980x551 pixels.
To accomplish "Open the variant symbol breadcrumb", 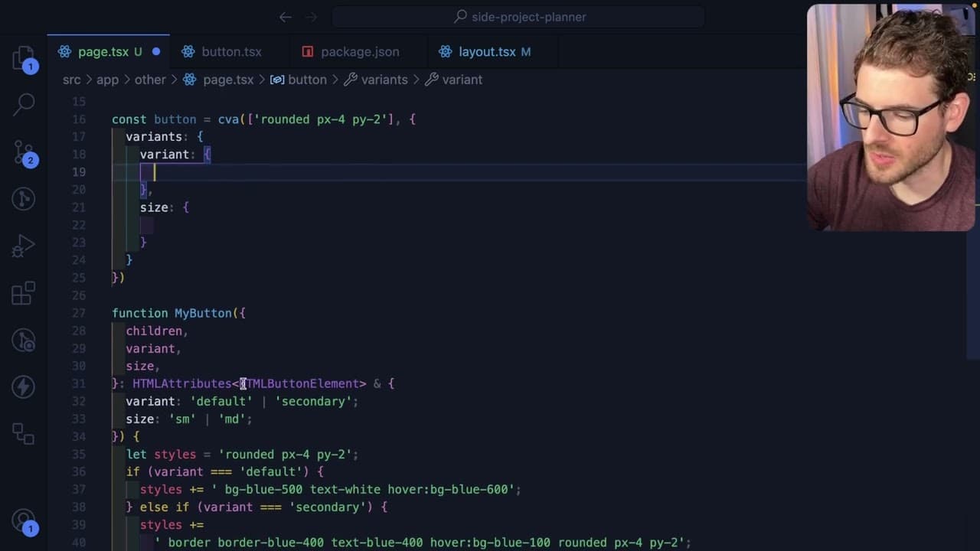I will (x=453, y=80).
